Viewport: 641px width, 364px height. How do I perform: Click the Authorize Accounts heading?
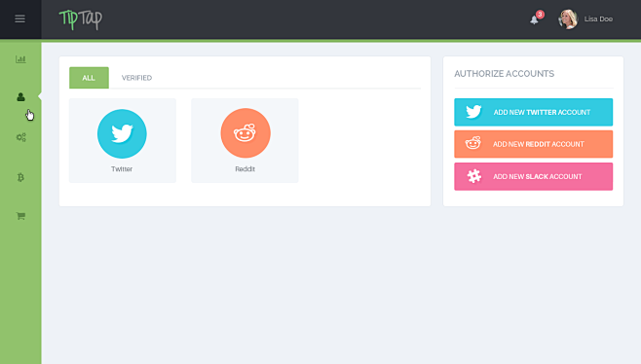tap(504, 74)
